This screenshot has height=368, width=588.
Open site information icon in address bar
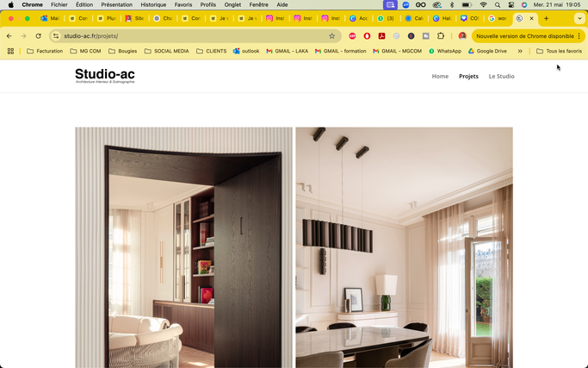56,36
